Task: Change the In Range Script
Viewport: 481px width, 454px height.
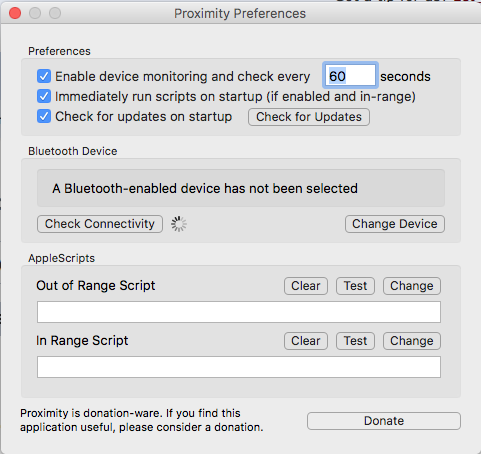Action: pyautogui.click(x=412, y=341)
